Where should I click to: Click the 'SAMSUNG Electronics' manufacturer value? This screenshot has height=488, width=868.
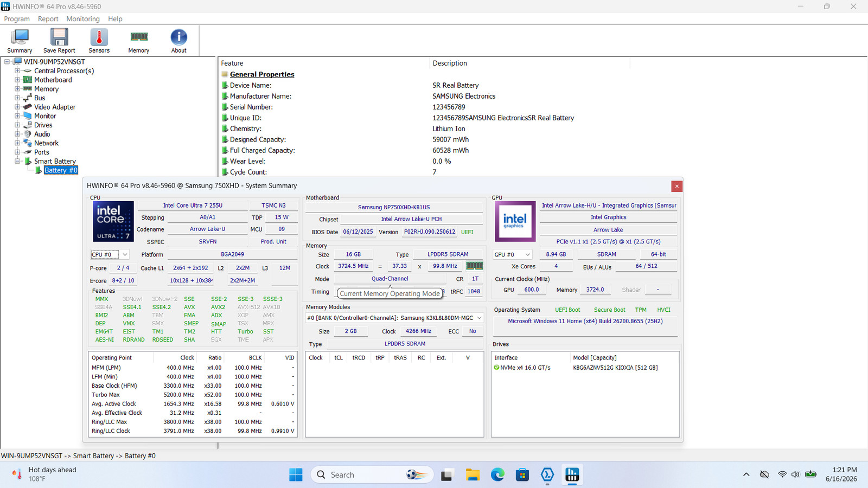point(464,96)
